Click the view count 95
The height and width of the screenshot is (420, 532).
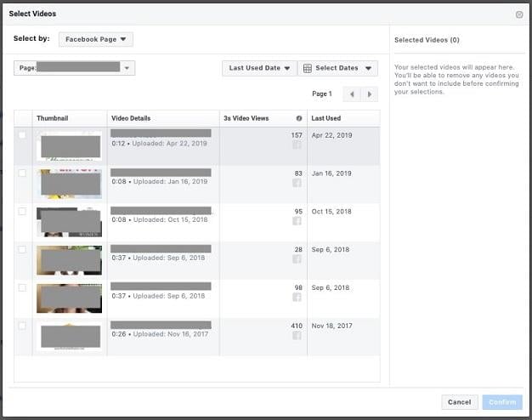[298, 211]
